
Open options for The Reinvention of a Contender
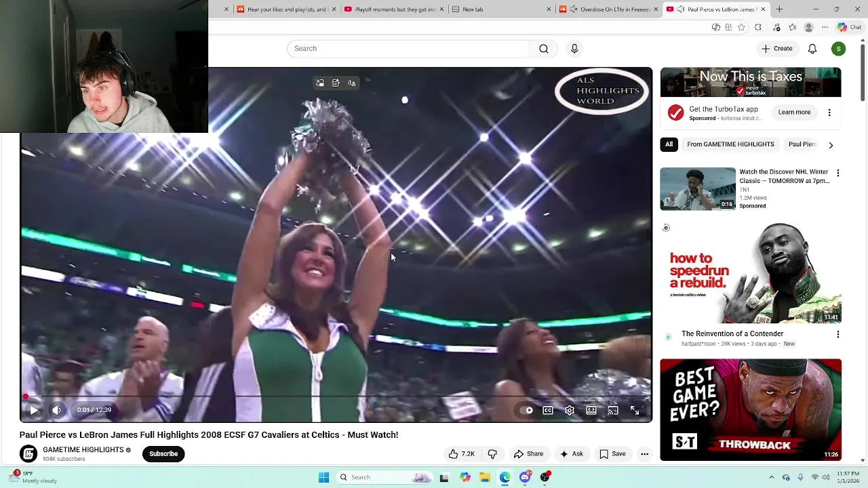click(x=838, y=335)
